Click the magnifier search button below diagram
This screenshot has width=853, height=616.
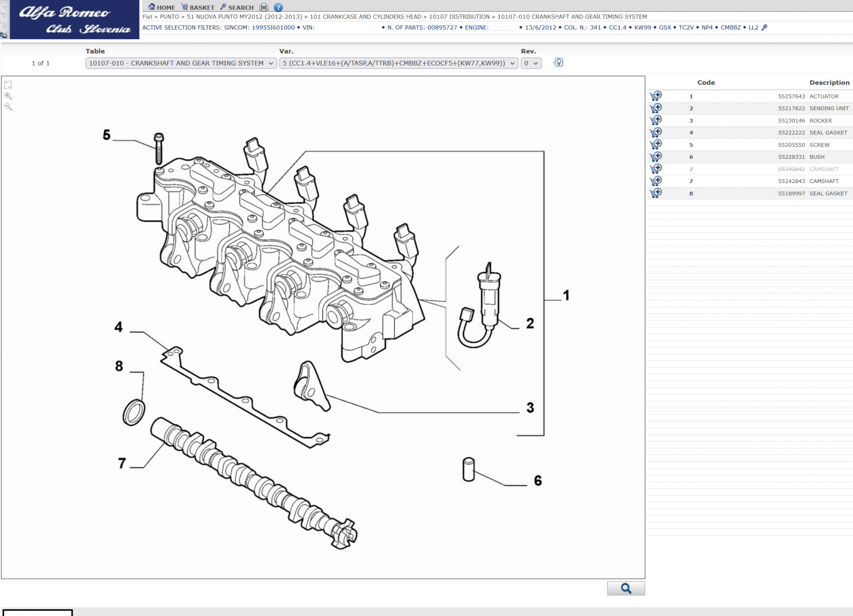tap(626, 589)
